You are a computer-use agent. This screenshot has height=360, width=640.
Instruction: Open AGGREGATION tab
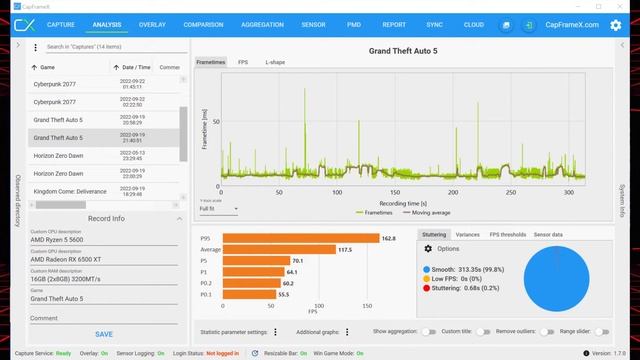point(262,25)
